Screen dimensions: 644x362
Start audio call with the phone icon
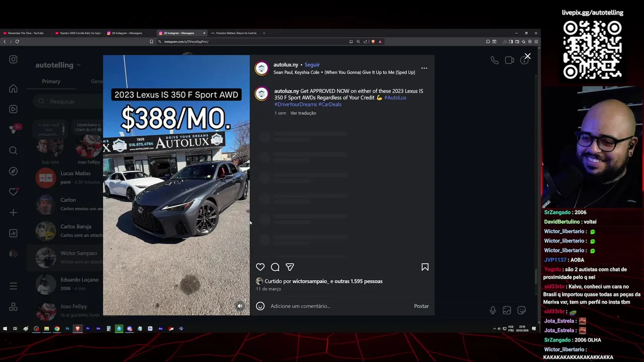[495, 60]
